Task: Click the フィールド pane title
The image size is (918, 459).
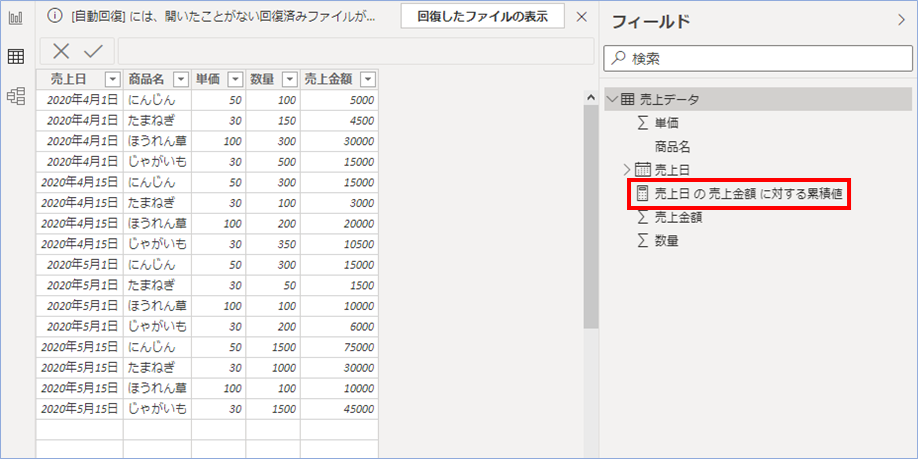Action: point(651,21)
